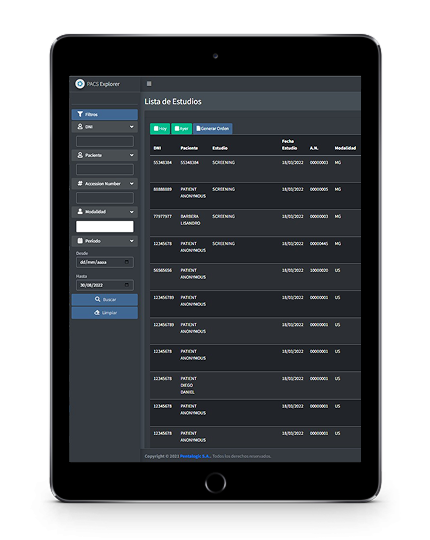Image resolution: width=430 pixels, height=540 pixels.
Task: Toggle the hamburger sidebar menu icon
Action: (149, 84)
